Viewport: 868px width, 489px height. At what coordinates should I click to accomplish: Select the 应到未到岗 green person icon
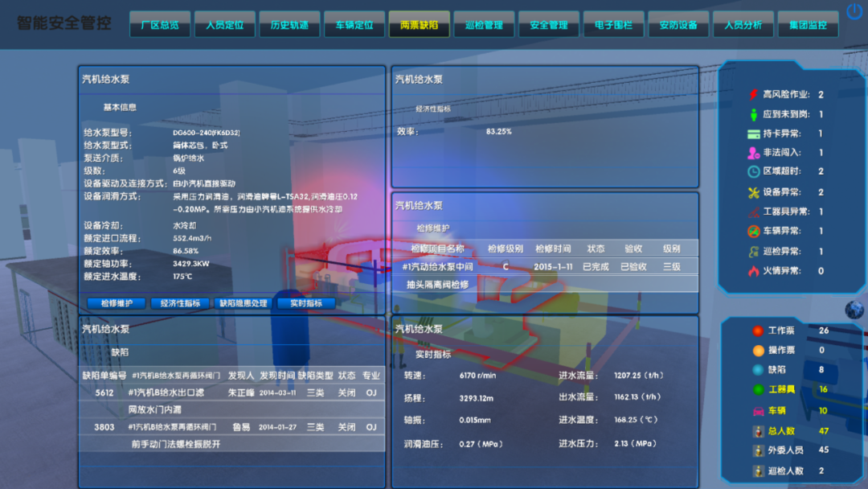pos(753,114)
